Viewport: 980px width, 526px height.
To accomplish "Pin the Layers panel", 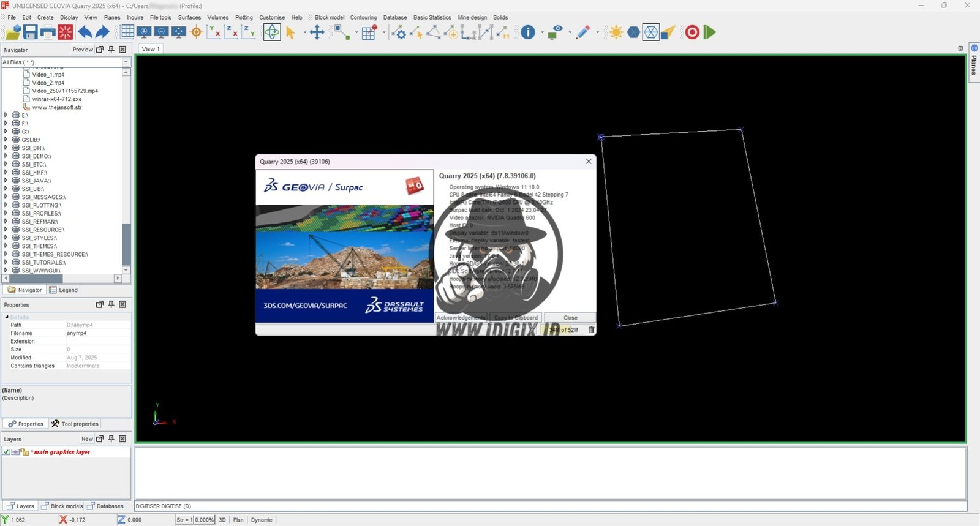I will coord(111,438).
